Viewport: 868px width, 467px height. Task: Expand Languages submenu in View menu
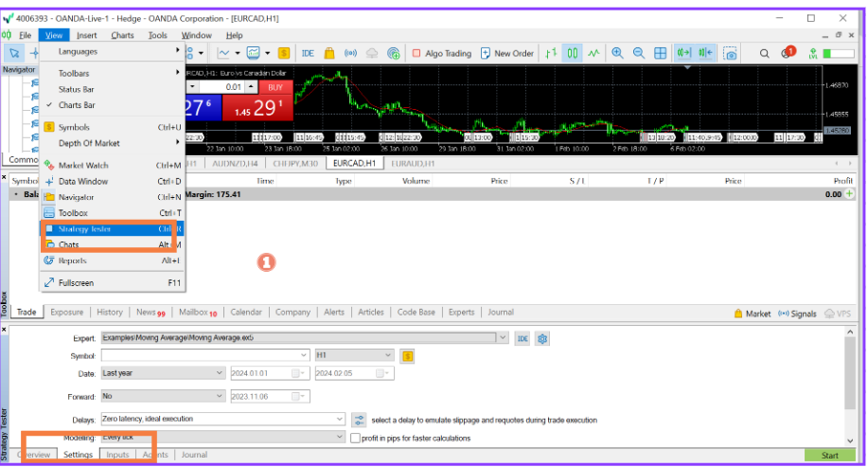(113, 51)
